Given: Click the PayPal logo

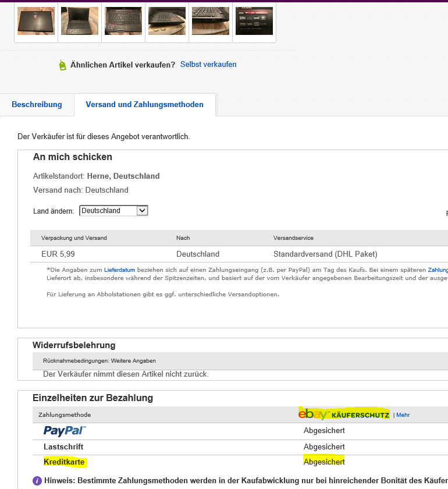Looking at the screenshot, I should (65, 431).
